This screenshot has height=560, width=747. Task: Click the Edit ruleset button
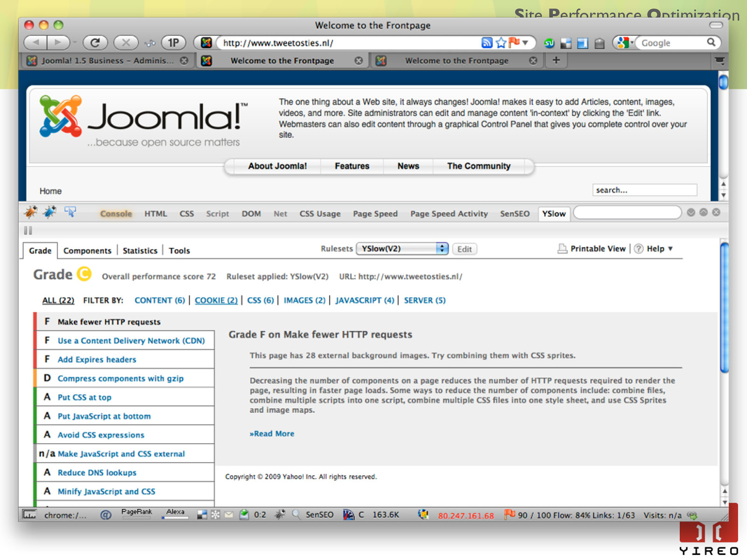(x=465, y=249)
